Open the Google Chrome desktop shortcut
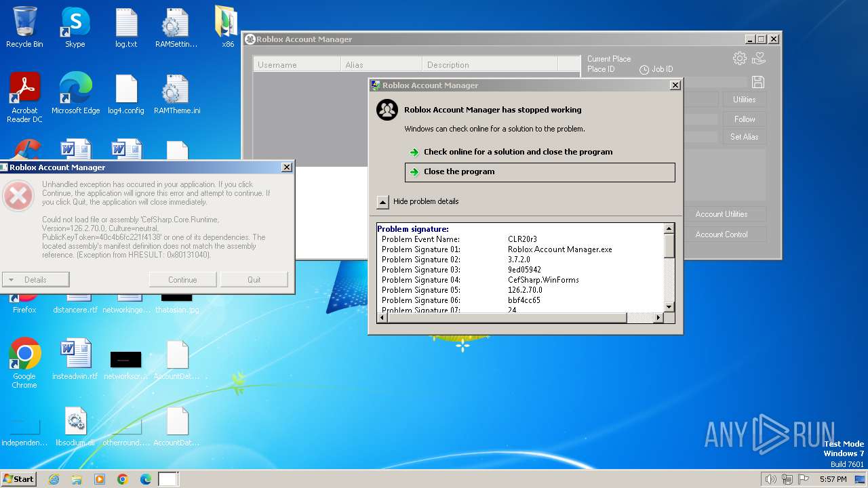 (x=24, y=363)
